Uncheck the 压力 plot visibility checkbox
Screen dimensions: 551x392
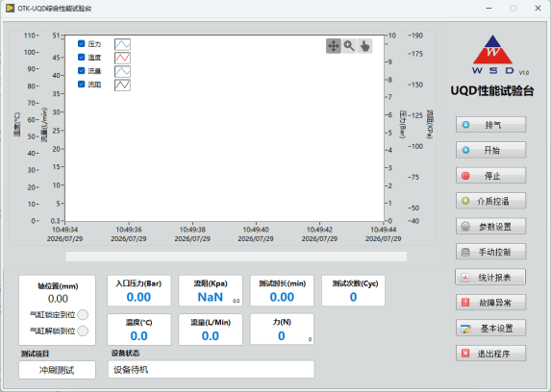pos(81,43)
